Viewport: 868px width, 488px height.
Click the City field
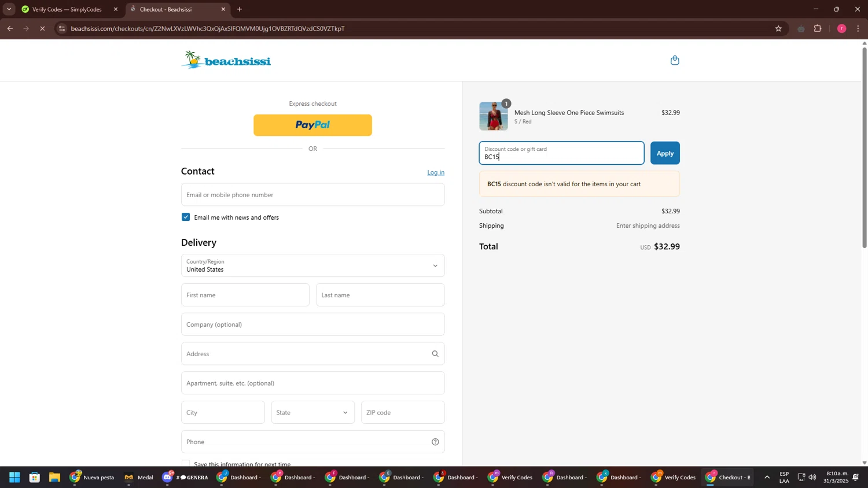pyautogui.click(x=223, y=413)
